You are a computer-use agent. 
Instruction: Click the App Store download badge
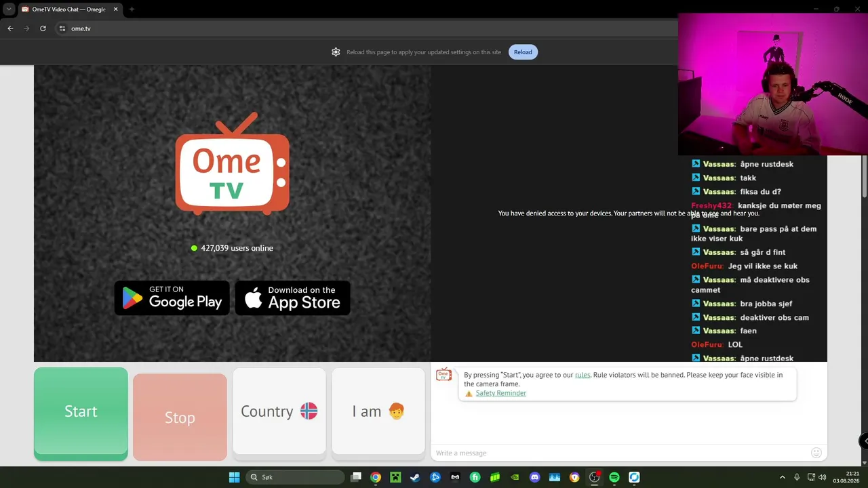coord(293,298)
